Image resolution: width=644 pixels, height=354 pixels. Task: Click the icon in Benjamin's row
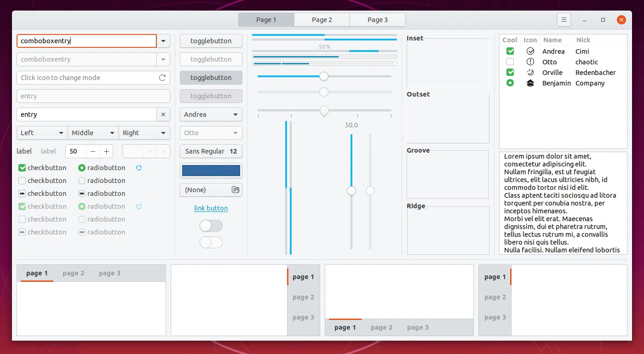(x=530, y=83)
